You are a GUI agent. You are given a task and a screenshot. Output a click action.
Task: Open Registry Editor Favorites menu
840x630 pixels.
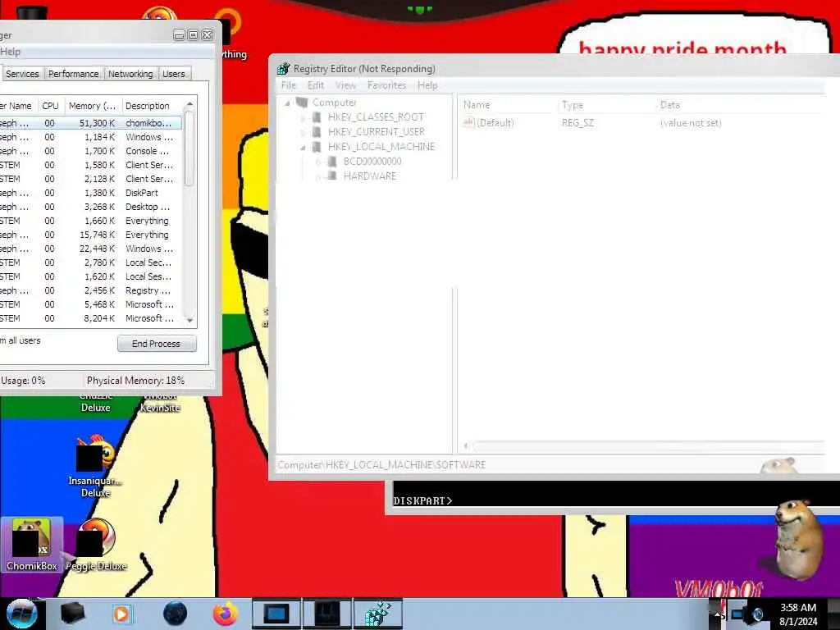(387, 85)
